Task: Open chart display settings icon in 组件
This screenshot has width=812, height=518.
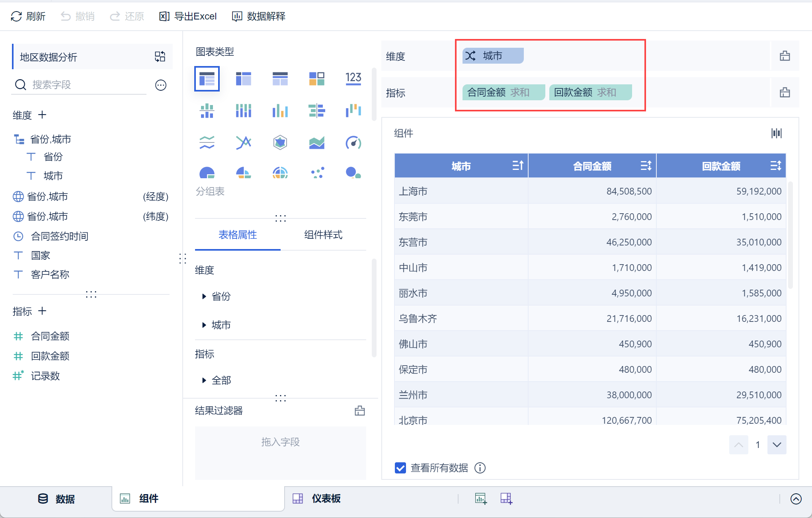Action: point(776,133)
